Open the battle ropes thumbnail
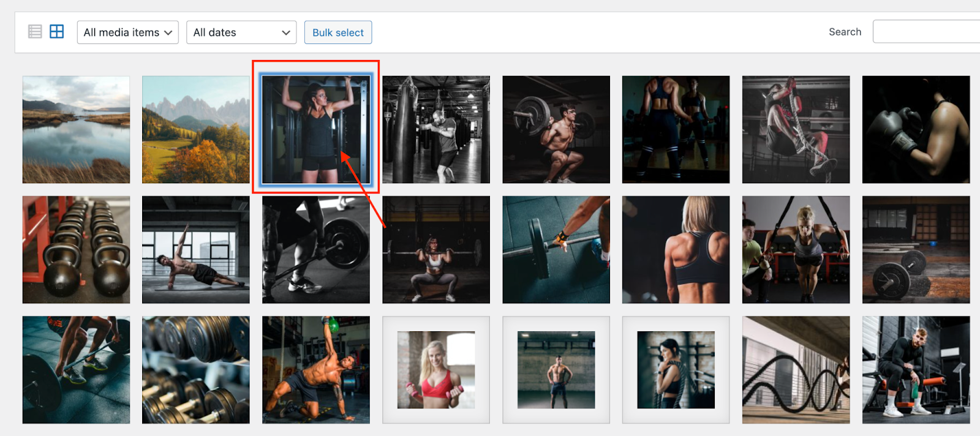 [x=796, y=370]
